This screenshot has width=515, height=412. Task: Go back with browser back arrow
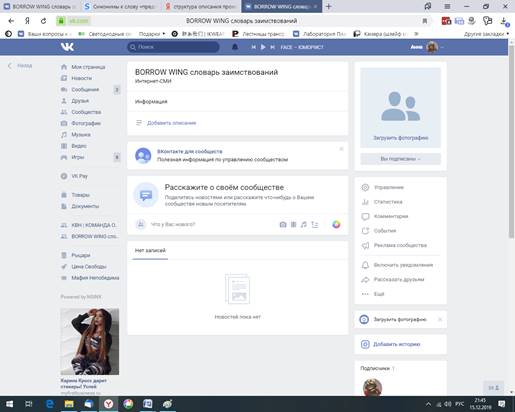click(11, 21)
